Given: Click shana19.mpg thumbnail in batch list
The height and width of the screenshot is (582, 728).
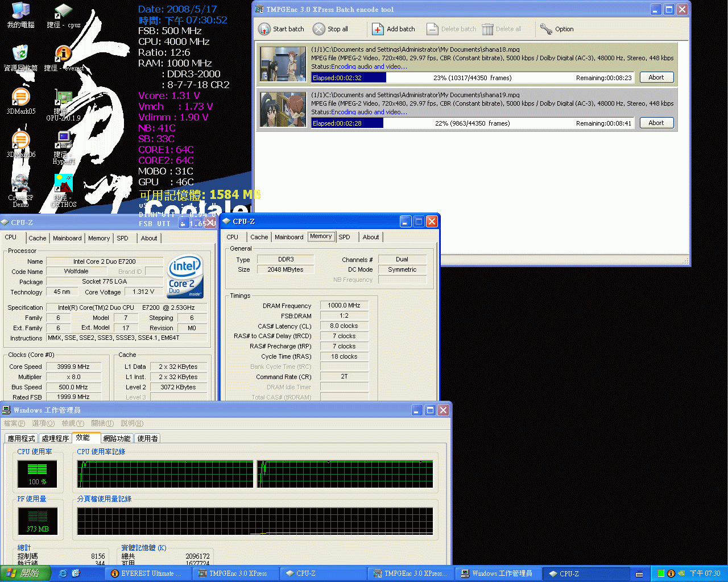Looking at the screenshot, I should tap(283, 109).
